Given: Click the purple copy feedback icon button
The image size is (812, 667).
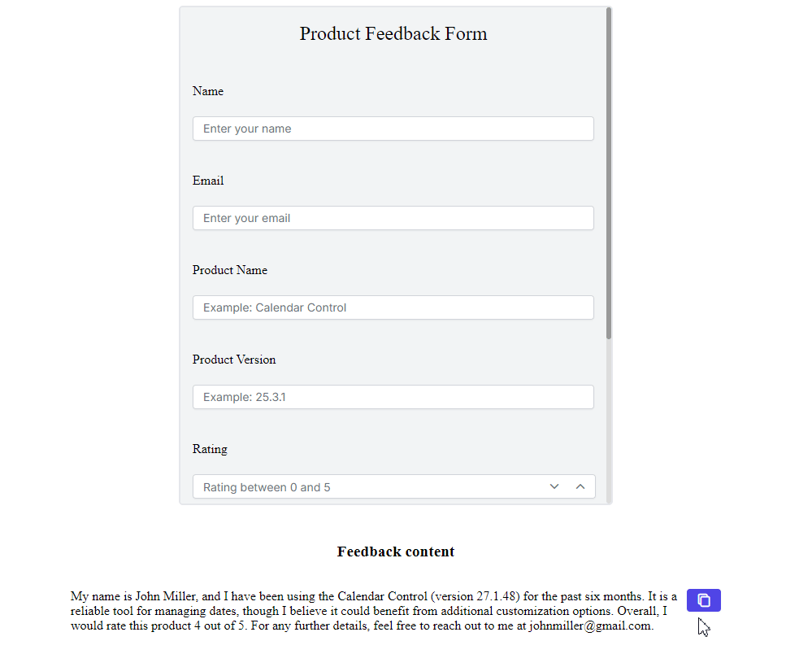Looking at the screenshot, I should click(703, 600).
